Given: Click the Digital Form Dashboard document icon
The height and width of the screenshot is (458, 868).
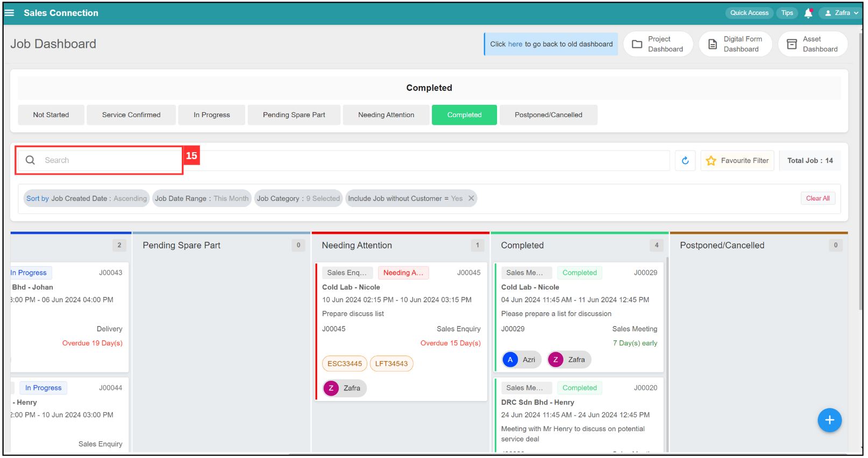Looking at the screenshot, I should tap(713, 44).
